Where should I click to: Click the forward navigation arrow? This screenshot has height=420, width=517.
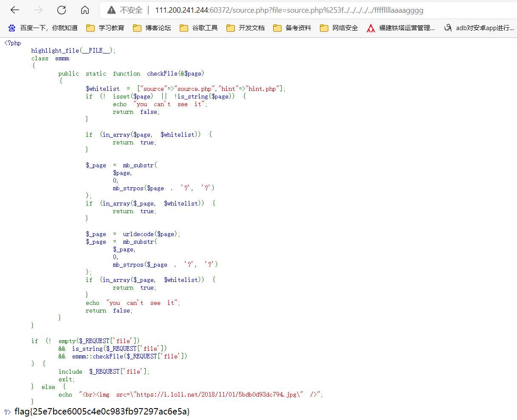(38, 10)
